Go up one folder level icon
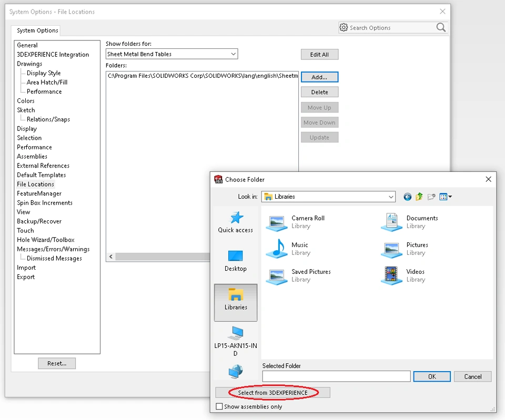 click(x=419, y=197)
